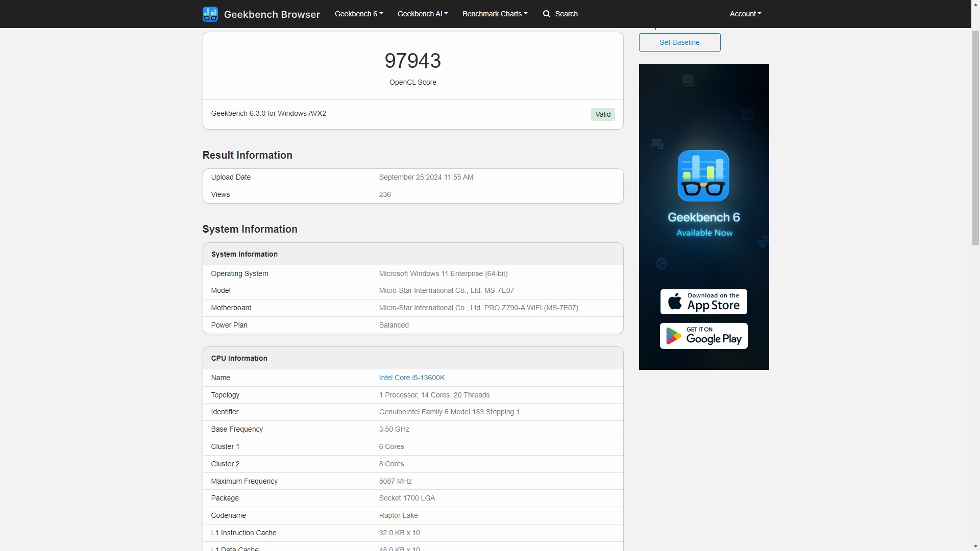This screenshot has height=551, width=980.
Task: Open the Benchmark Charts dropdown menu
Action: click(494, 13)
